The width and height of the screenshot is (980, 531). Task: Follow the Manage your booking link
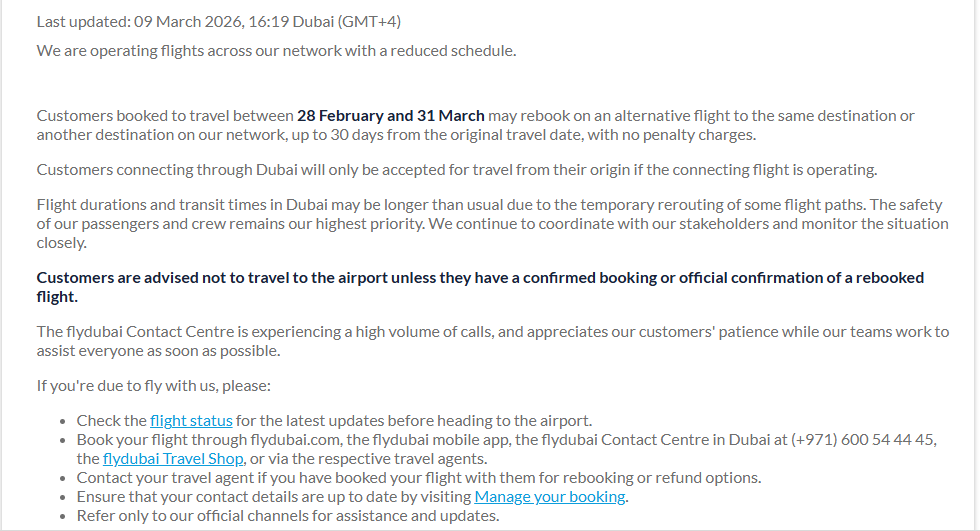[x=550, y=496]
